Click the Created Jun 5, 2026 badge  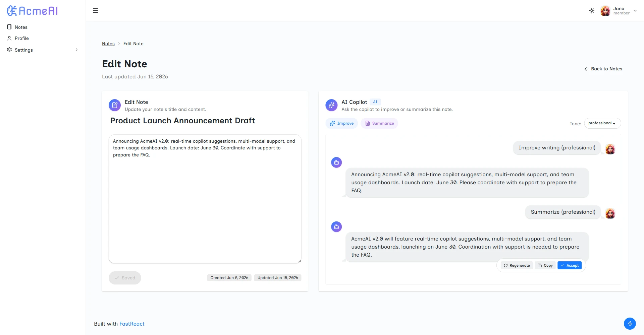click(229, 278)
